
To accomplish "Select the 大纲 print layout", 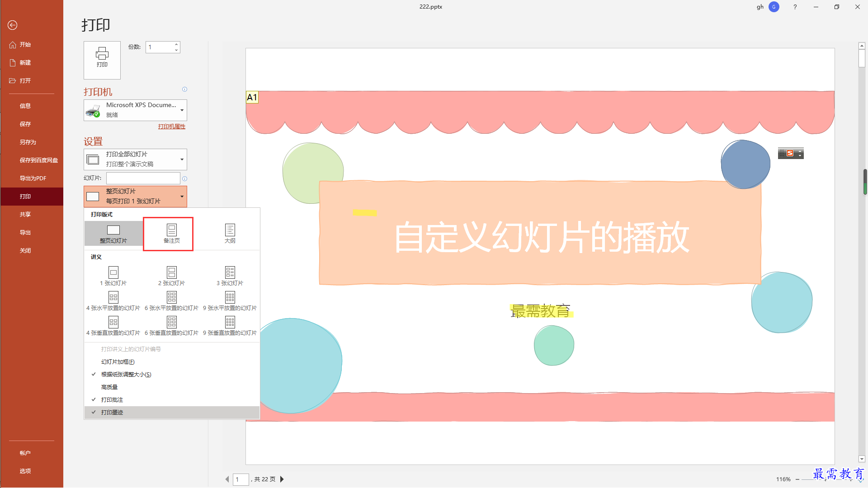I will coord(230,234).
